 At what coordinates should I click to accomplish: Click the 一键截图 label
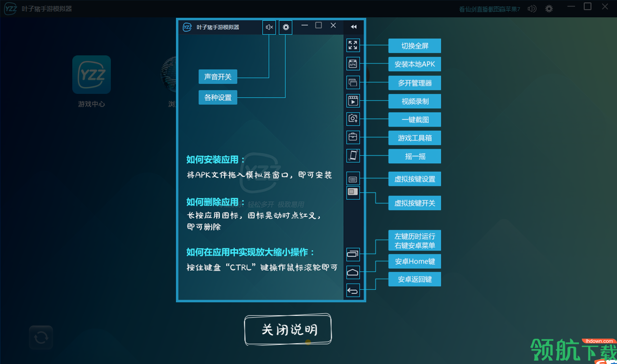[x=415, y=119]
